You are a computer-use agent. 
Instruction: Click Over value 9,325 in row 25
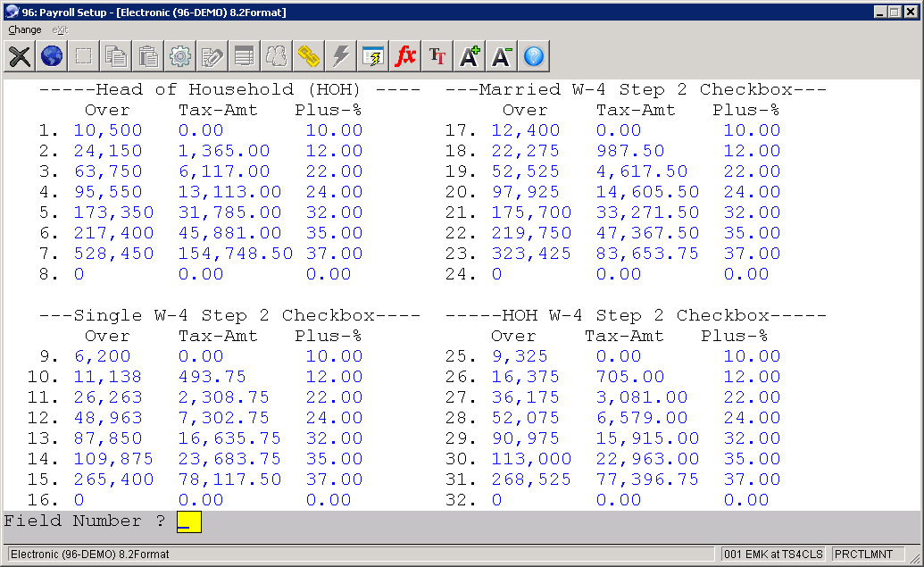(520, 356)
